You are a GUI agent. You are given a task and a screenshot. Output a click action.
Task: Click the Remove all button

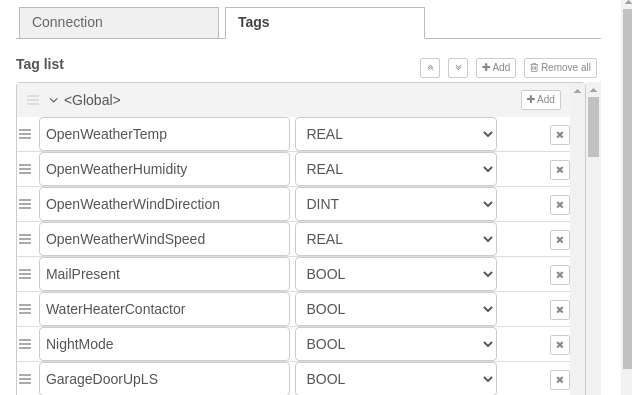560,68
